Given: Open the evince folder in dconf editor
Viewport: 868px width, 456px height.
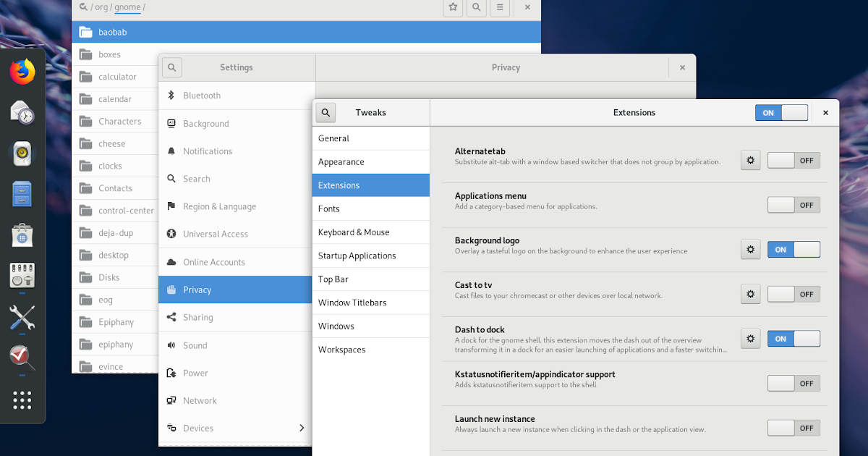Looking at the screenshot, I should click(x=115, y=366).
